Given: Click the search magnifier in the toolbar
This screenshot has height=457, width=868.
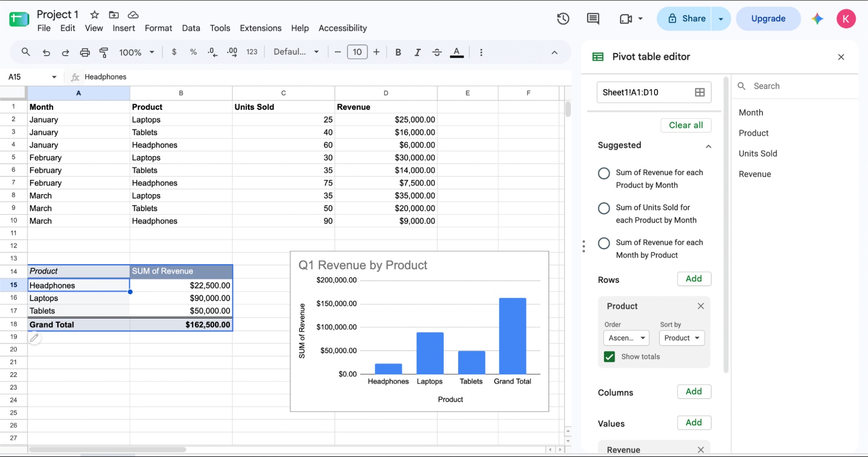Looking at the screenshot, I should pyautogui.click(x=26, y=52).
